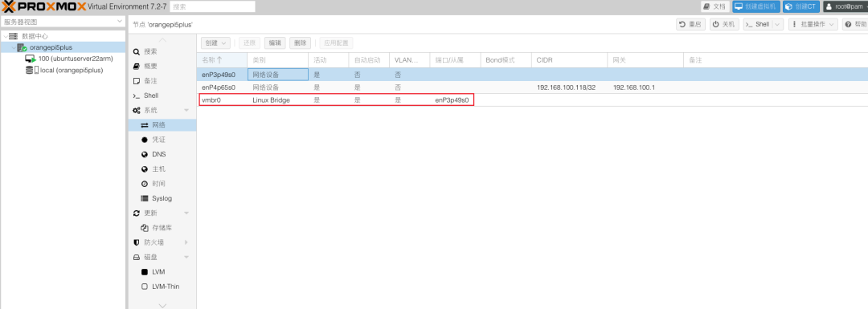The height and width of the screenshot is (309, 868).
Task: Select orangepi5plus node in the tree
Action: (51, 47)
